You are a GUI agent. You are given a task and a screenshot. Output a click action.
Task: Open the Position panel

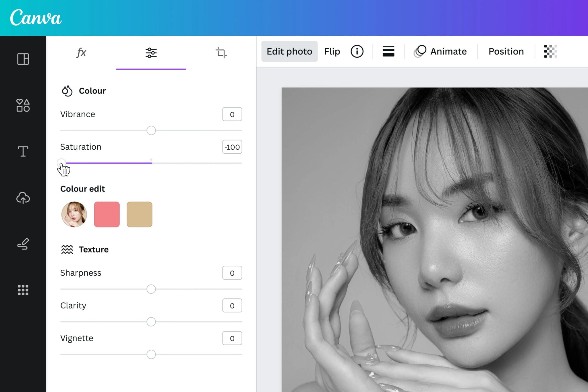(506, 51)
